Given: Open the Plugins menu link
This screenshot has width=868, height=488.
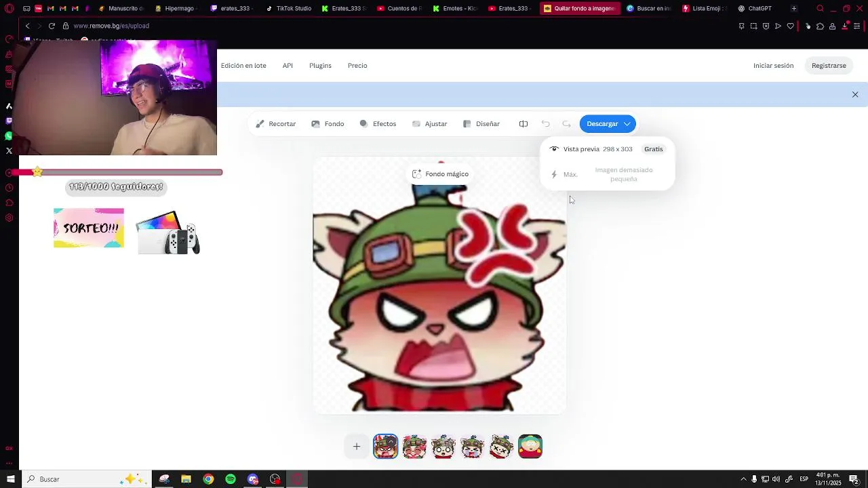Looking at the screenshot, I should pos(320,66).
